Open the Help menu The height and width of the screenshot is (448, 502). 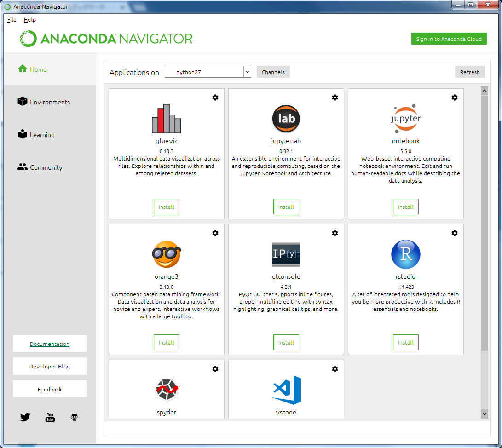tap(30, 20)
